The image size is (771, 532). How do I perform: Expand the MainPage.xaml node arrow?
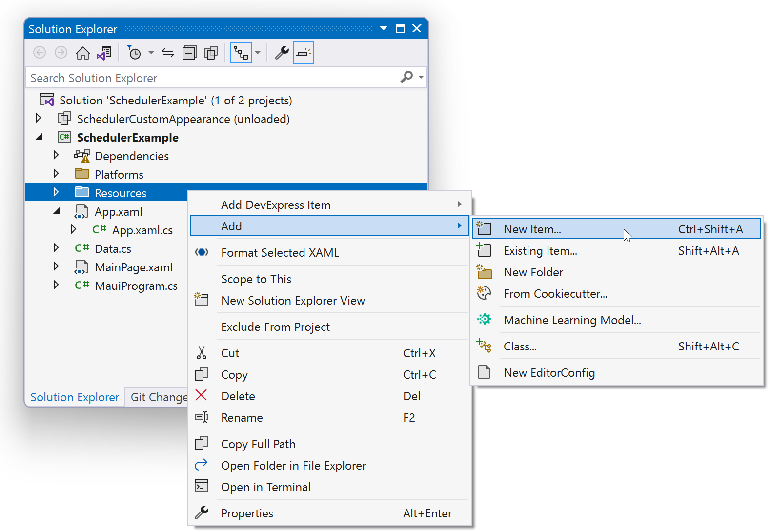[56, 266]
